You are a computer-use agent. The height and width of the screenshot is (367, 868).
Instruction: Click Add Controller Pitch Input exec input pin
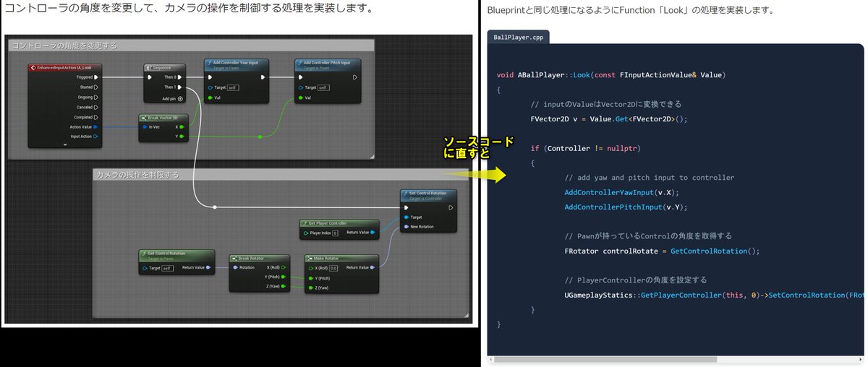[x=301, y=77]
